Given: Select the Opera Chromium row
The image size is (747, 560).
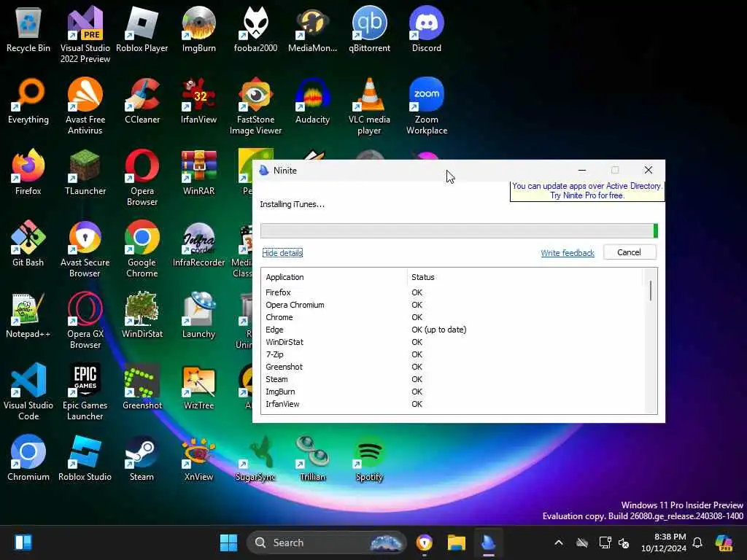Looking at the screenshot, I should (x=452, y=305).
